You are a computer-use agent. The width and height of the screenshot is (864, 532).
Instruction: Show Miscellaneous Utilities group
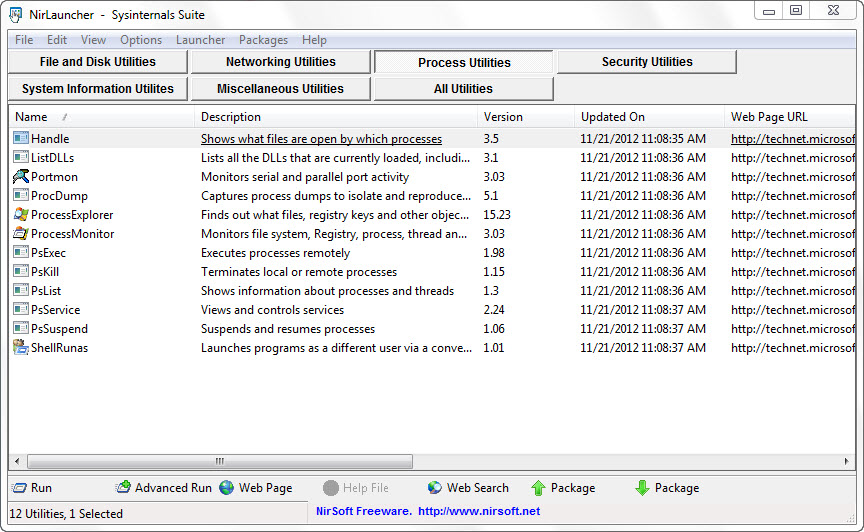click(x=280, y=89)
